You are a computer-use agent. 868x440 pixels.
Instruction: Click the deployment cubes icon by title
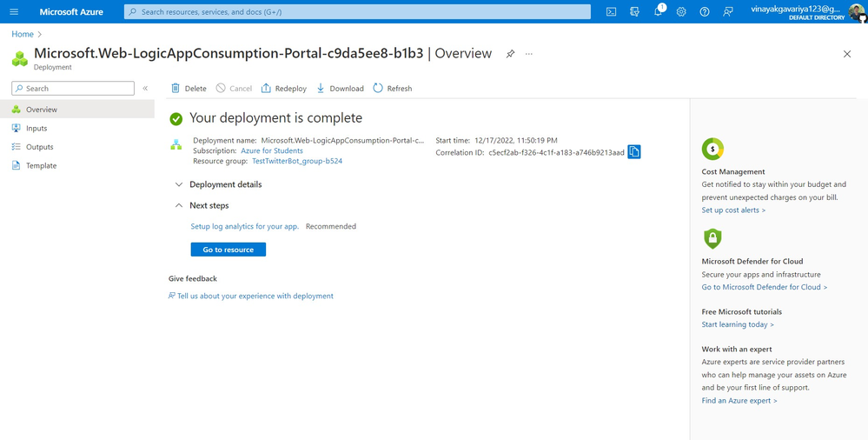pyautogui.click(x=20, y=59)
